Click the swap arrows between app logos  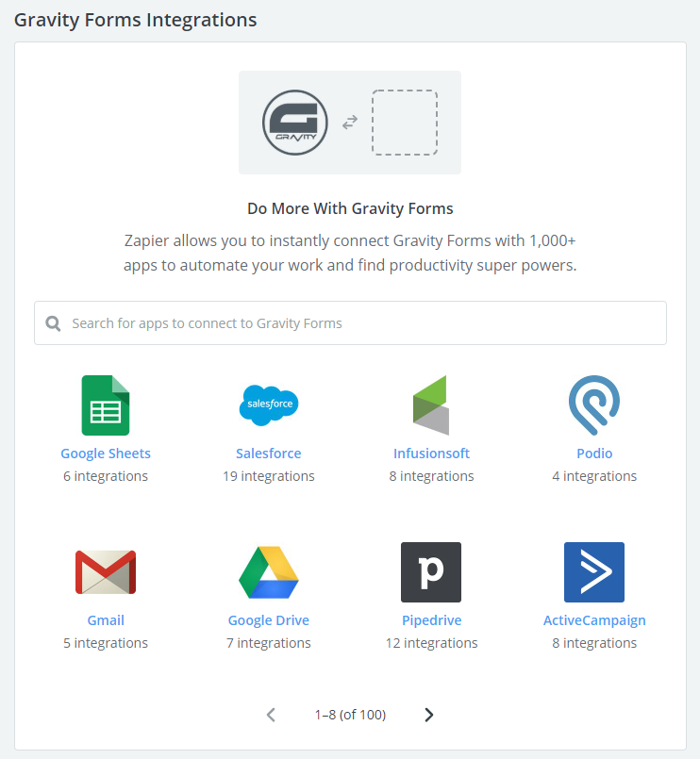tap(350, 122)
